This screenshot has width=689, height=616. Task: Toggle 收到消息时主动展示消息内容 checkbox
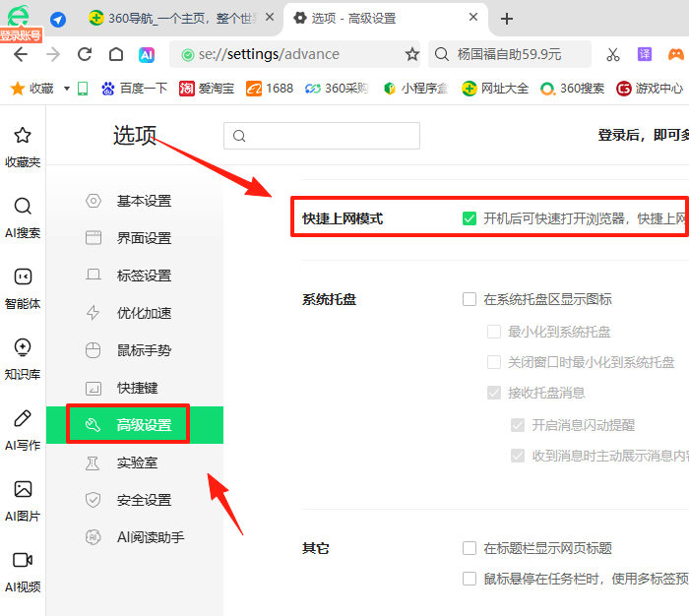(518, 456)
